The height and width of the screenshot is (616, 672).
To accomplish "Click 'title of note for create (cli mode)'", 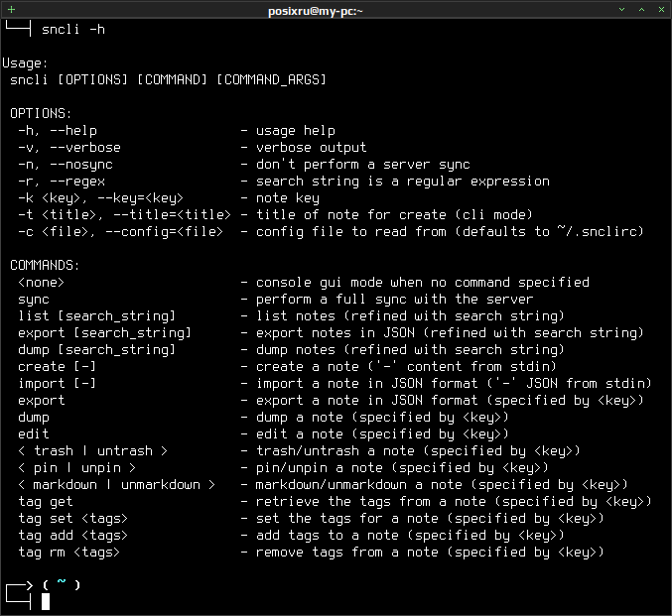I will pos(395,214).
